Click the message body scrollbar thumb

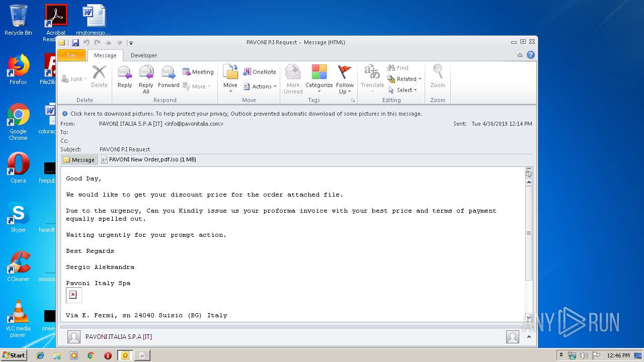(x=529, y=233)
